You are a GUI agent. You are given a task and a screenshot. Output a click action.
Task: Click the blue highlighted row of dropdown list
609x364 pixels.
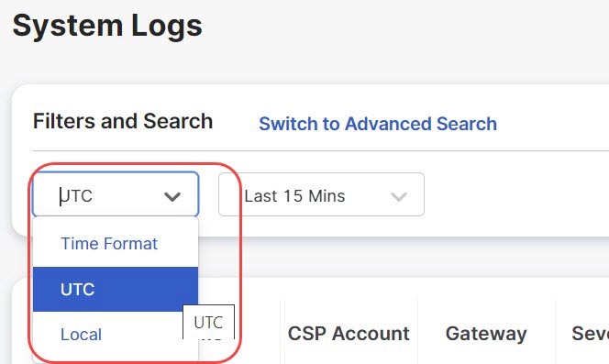coord(116,290)
